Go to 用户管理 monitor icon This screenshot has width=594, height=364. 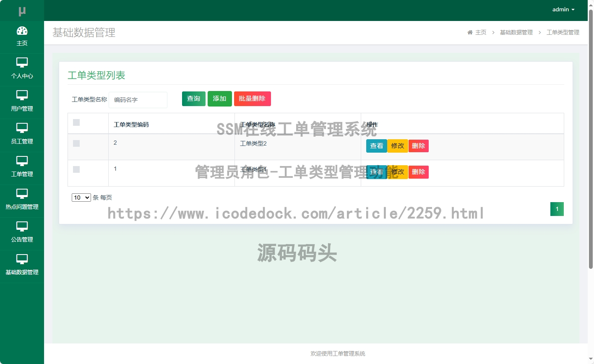coord(22,95)
